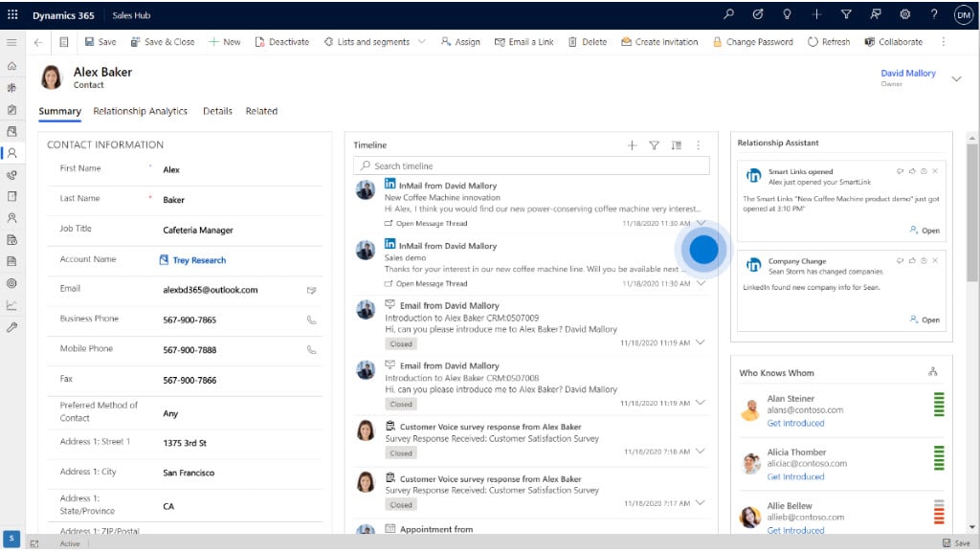Switch to the Relationship Analytics tab
The height and width of the screenshot is (552, 980).
[140, 111]
